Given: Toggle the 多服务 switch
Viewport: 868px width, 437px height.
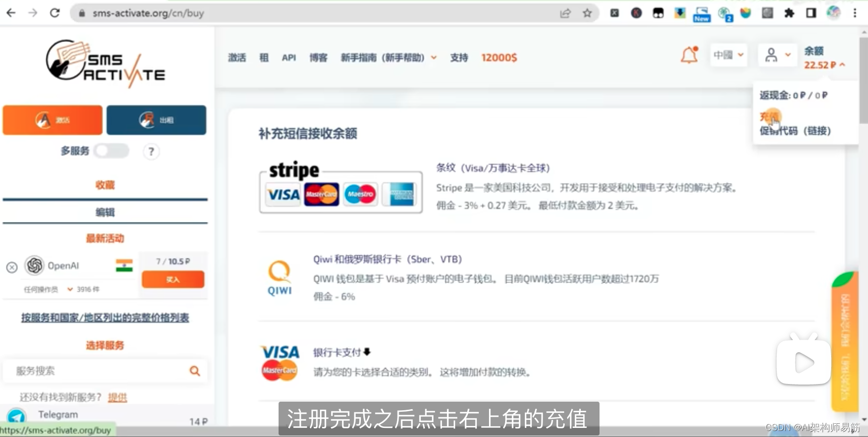Looking at the screenshot, I should click(x=111, y=151).
